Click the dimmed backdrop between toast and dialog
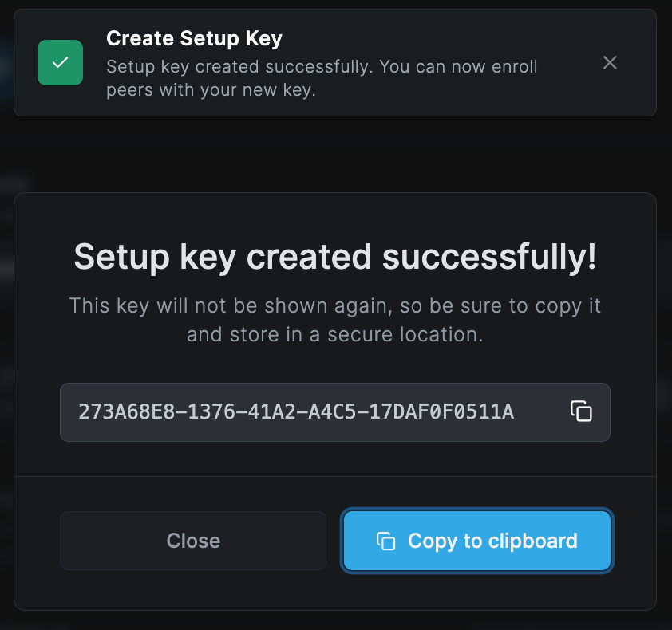The height and width of the screenshot is (630, 672). tap(335, 154)
